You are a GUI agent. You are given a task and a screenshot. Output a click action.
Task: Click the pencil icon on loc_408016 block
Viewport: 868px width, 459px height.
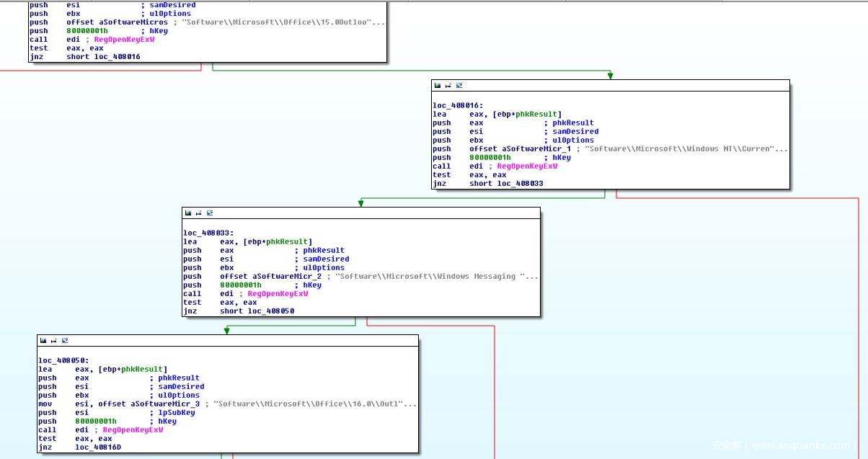coord(448,86)
